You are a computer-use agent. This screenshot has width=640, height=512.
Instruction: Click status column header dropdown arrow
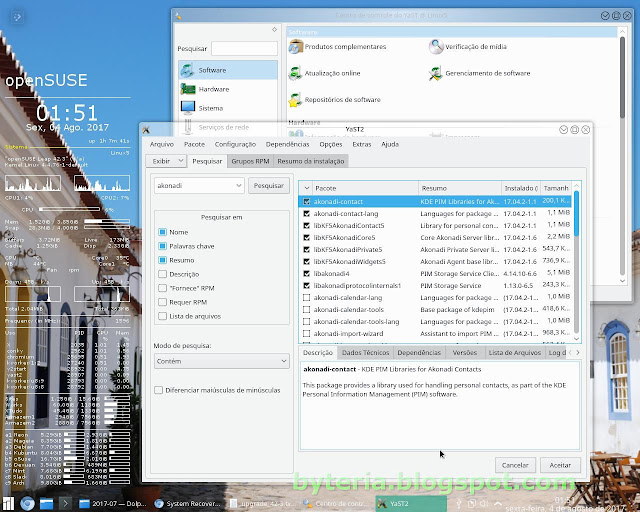(x=307, y=188)
